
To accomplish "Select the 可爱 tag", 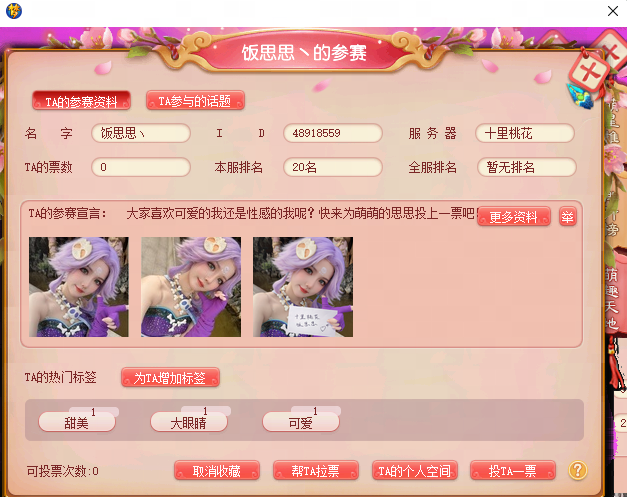I will [301, 422].
